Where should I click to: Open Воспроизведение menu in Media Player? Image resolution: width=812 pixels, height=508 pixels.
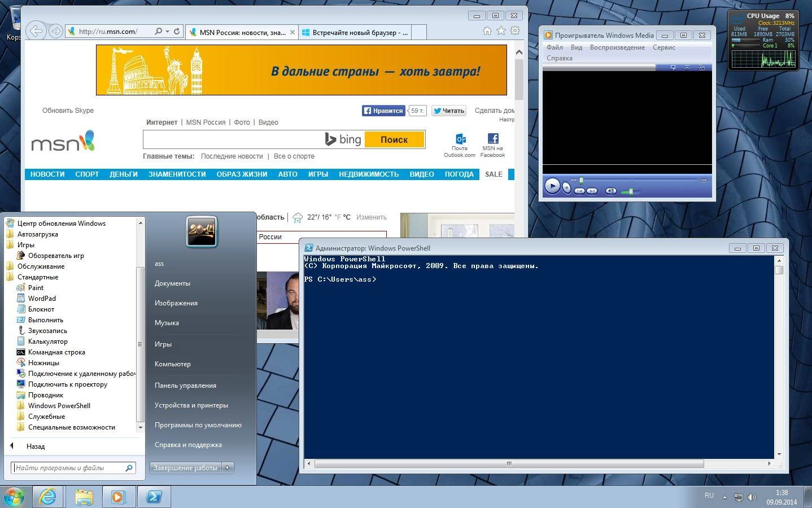click(x=617, y=47)
